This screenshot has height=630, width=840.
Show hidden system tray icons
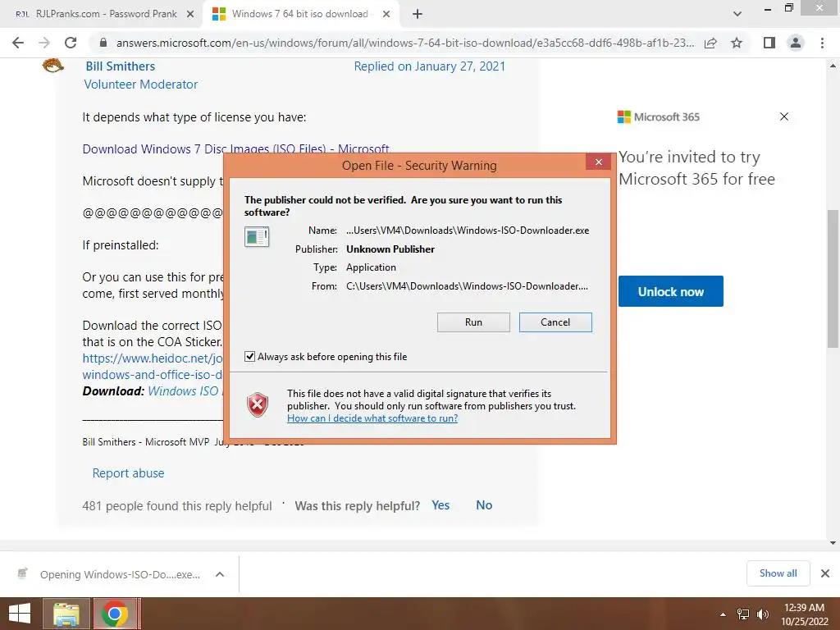click(724, 614)
